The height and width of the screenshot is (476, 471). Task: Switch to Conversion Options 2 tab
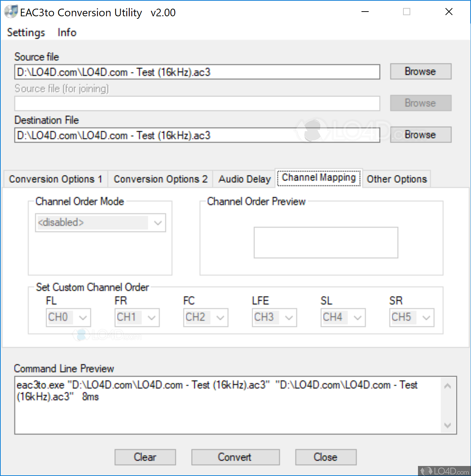160,179
